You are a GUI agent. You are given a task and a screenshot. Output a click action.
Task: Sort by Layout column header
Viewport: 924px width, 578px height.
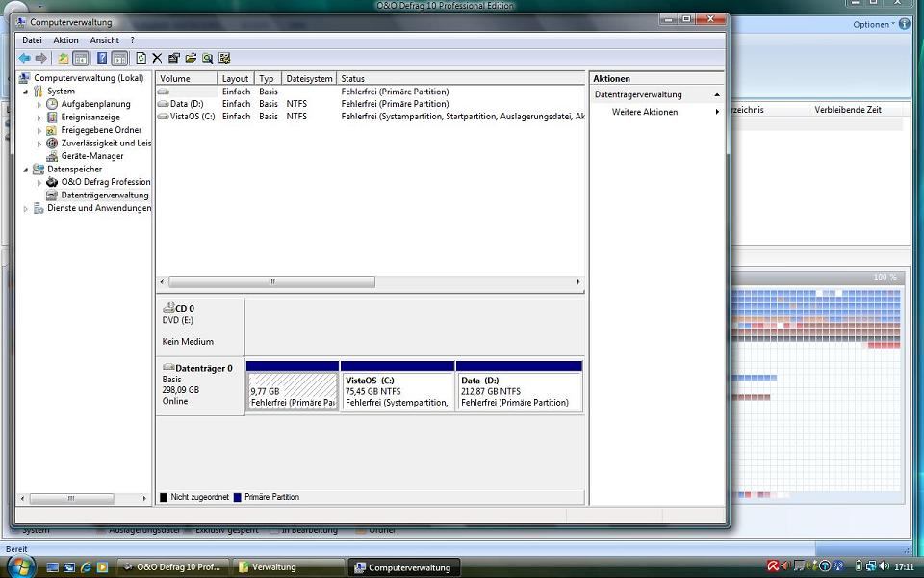click(236, 78)
